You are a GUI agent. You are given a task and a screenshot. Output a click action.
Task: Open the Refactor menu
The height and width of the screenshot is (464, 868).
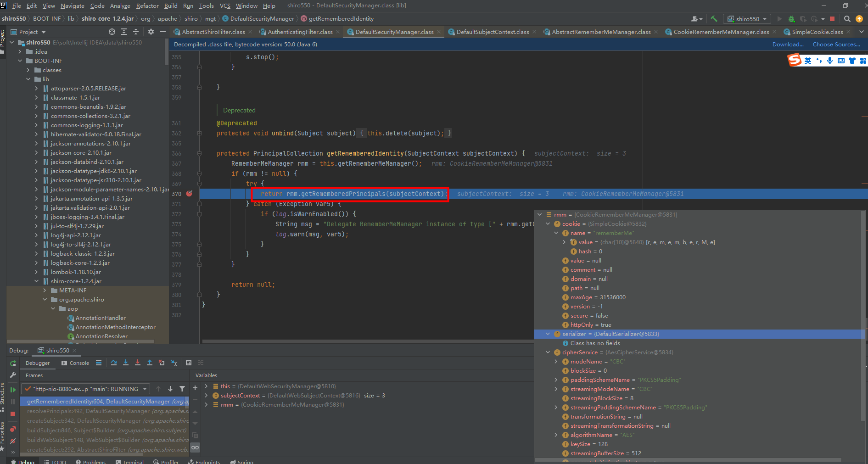(147, 6)
